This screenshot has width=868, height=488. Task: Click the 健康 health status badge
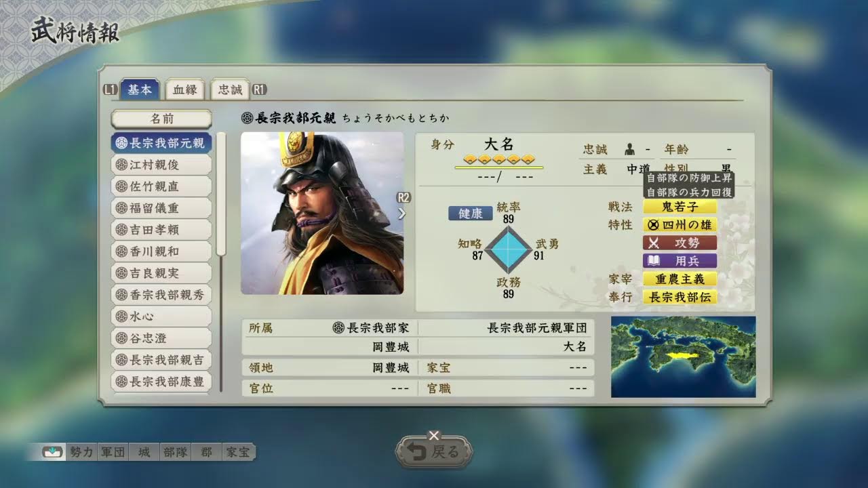[471, 213]
